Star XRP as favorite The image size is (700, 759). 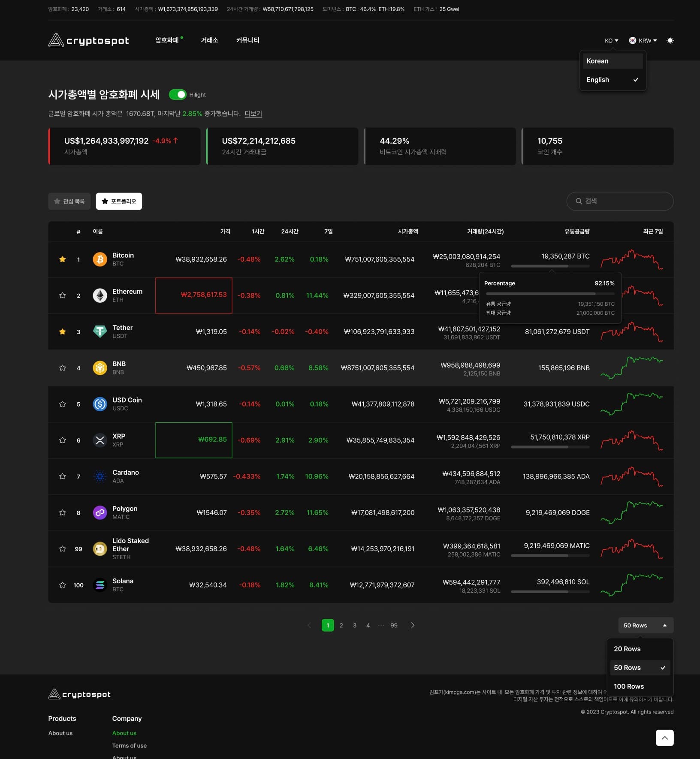pos(62,440)
